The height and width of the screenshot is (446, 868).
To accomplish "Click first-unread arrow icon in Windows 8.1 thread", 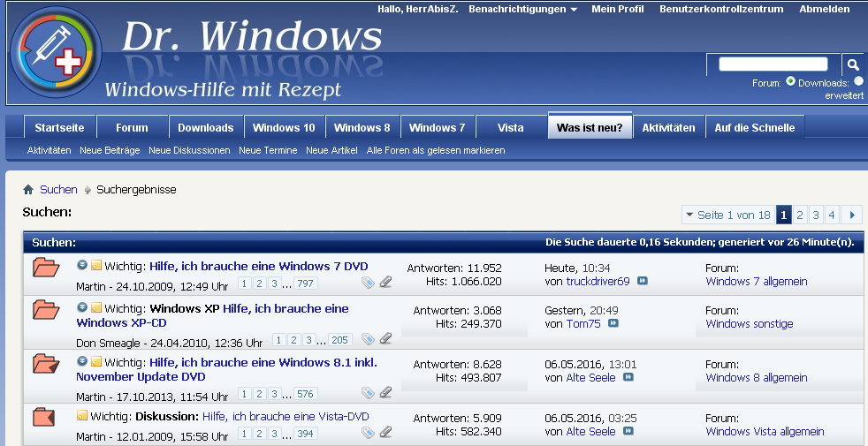I will click(82, 361).
